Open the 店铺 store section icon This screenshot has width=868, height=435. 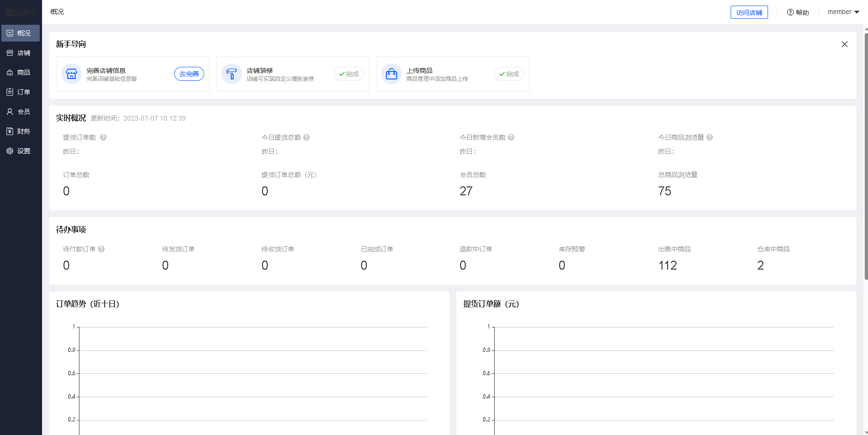(x=10, y=53)
